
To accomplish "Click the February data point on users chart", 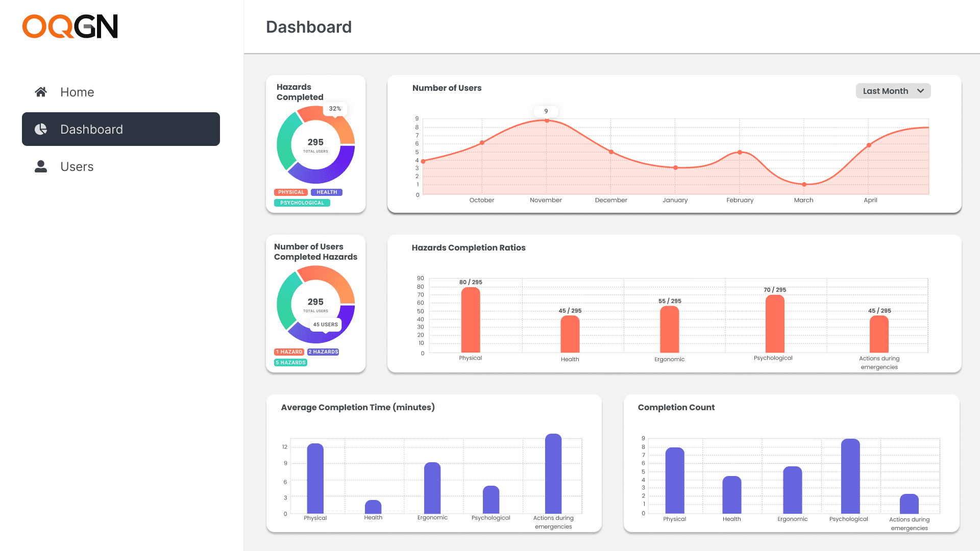I will tap(740, 153).
